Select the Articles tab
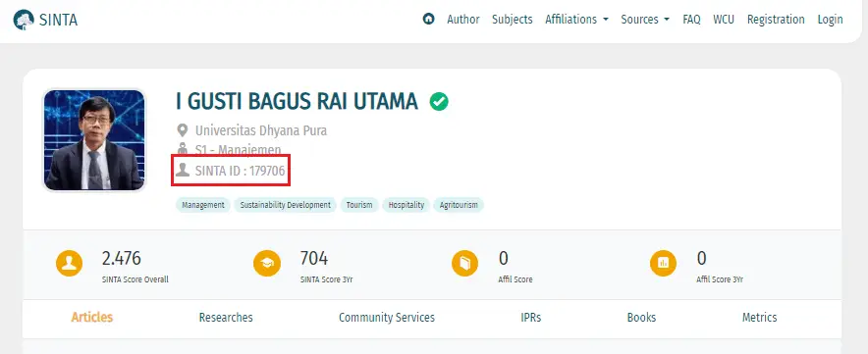Viewport: 868px width, 354px height. (x=92, y=318)
